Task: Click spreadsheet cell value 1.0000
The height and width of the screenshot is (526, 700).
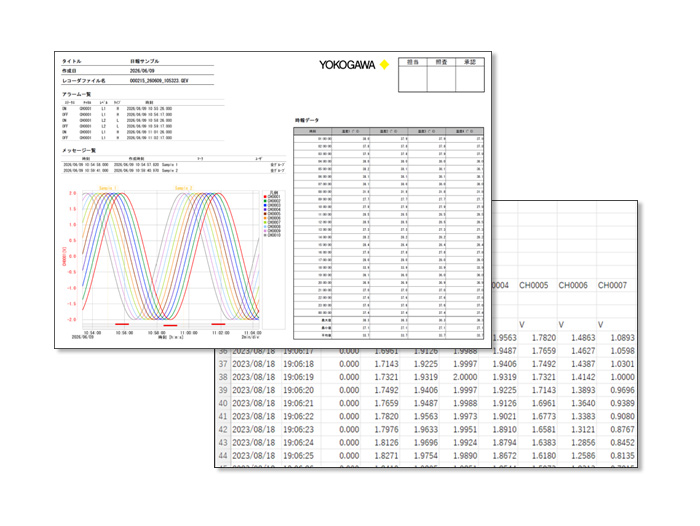Action: [x=622, y=377]
